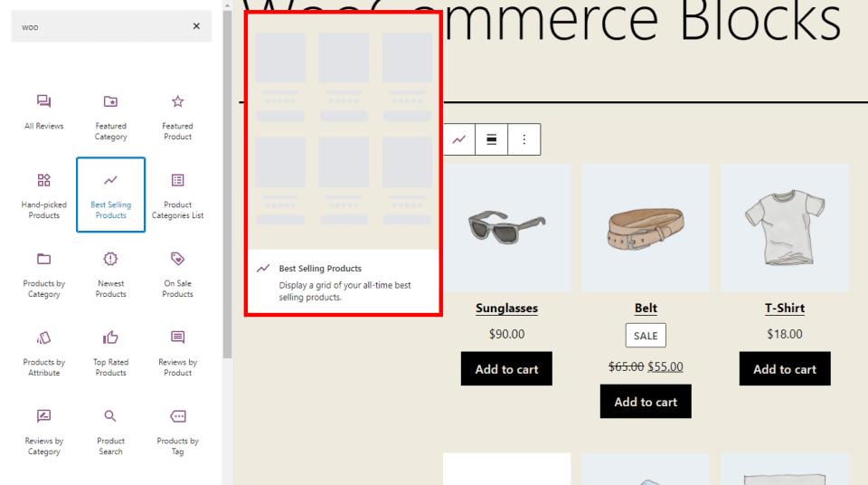The height and width of the screenshot is (485, 868).
Task: Click the SALE badge on Belt
Action: (646, 336)
